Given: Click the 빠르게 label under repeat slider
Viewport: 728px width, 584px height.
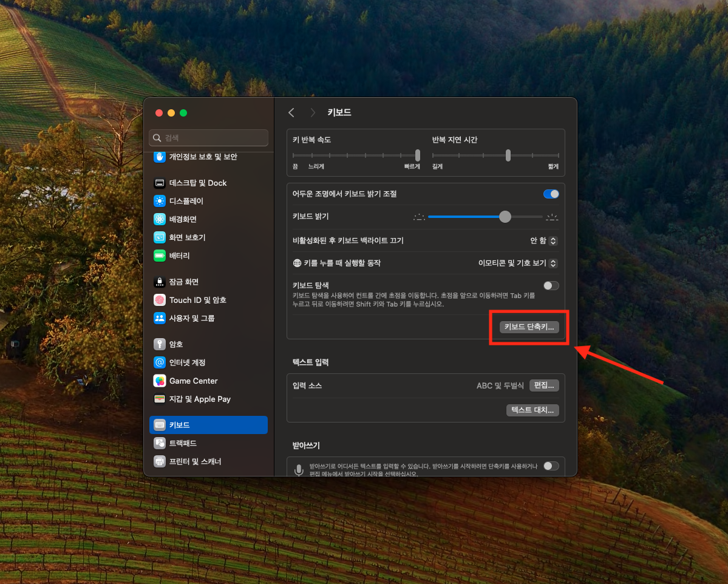Looking at the screenshot, I should (x=412, y=167).
